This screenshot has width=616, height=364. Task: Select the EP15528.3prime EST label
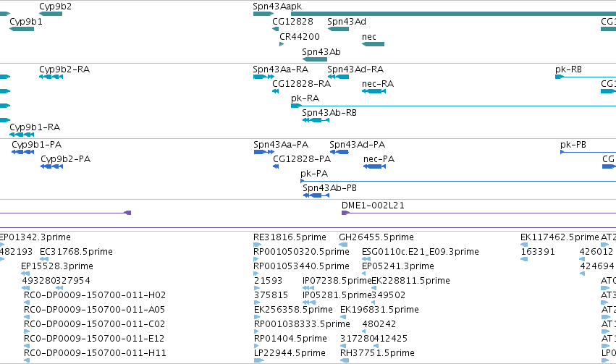pyautogui.click(x=57, y=266)
